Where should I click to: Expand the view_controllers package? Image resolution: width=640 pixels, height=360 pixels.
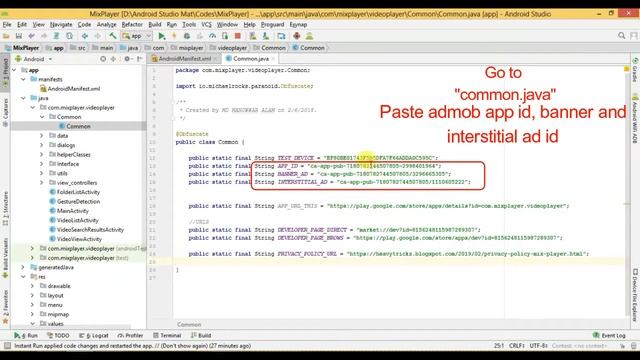click(x=41, y=182)
